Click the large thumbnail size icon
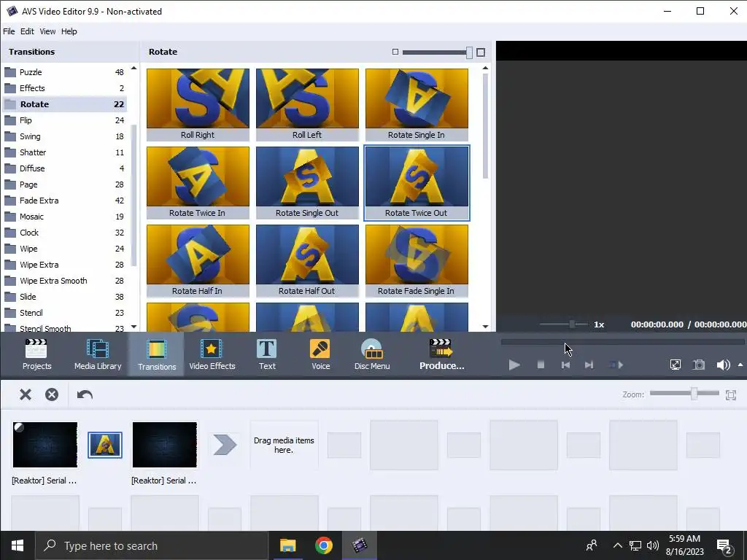This screenshot has width=747, height=560. [x=481, y=52]
